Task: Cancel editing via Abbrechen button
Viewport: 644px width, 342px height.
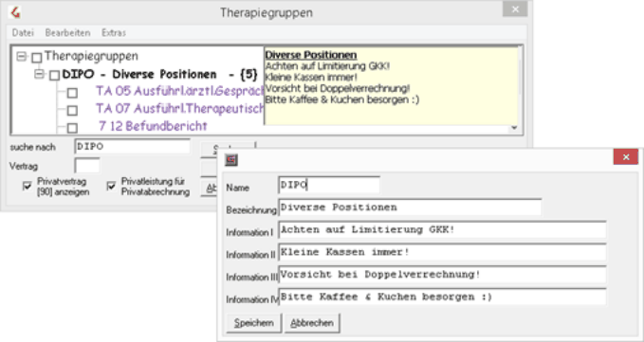Action: pyautogui.click(x=312, y=323)
